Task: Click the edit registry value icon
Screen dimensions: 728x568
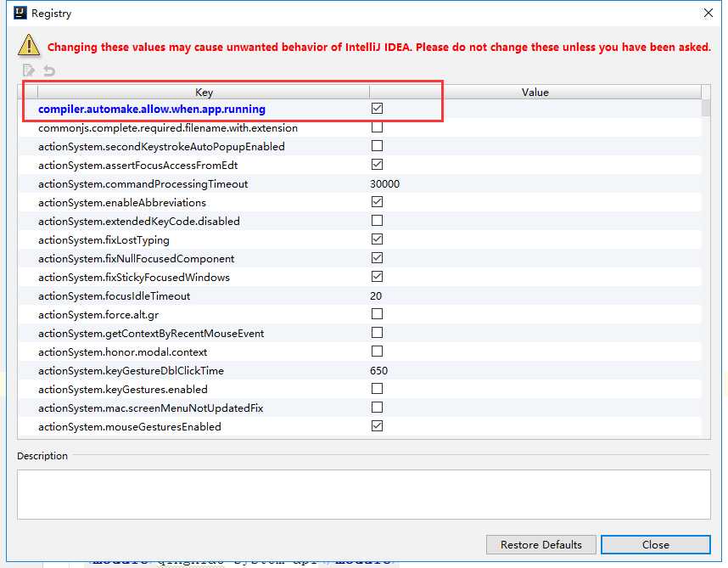Action: (x=29, y=70)
